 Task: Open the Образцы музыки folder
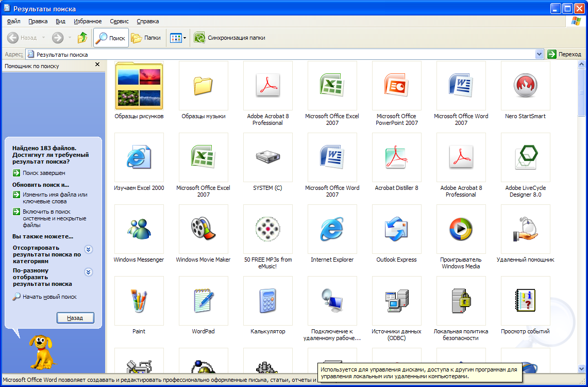[204, 86]
